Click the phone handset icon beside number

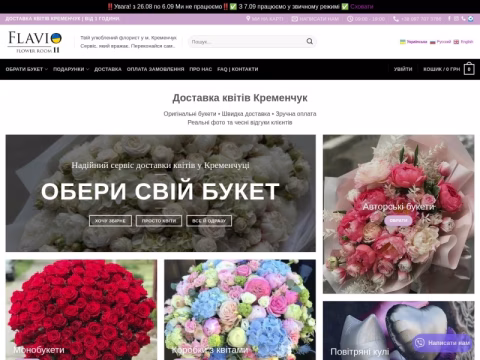(396, 19)
